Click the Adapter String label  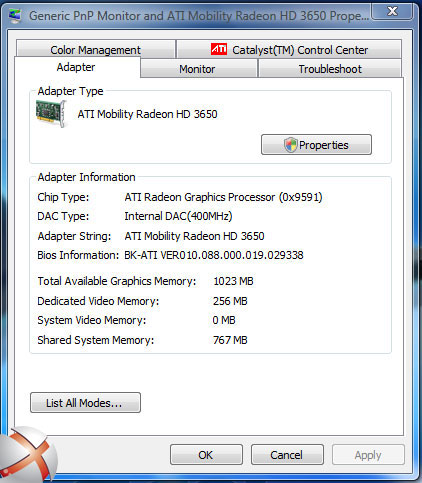point(74,236)
